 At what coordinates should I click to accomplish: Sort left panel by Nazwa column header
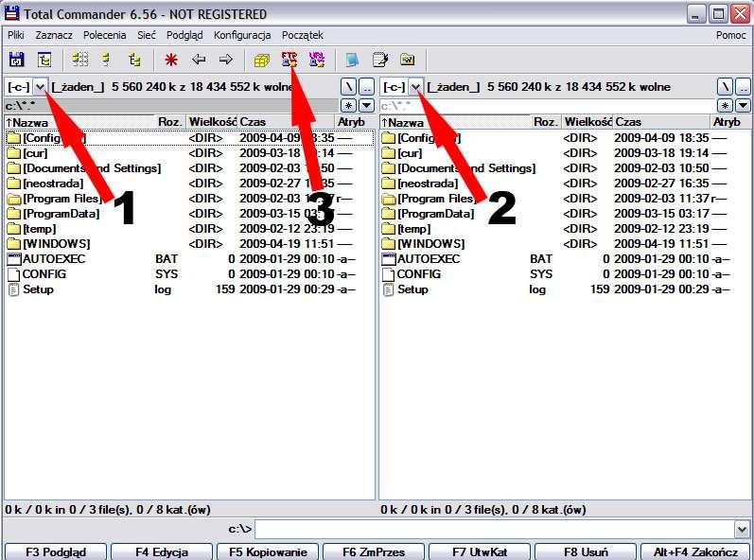(80, 122)
